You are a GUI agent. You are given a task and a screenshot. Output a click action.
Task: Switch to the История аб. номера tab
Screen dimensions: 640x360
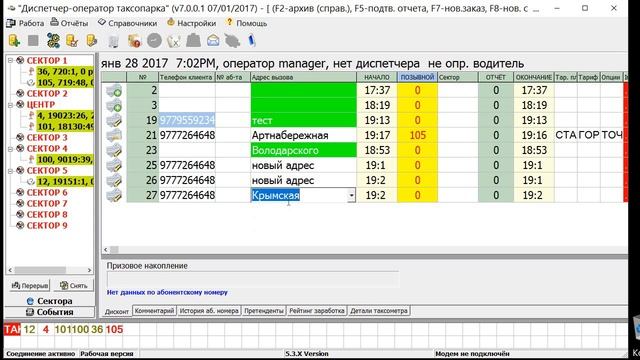(209, 311)
